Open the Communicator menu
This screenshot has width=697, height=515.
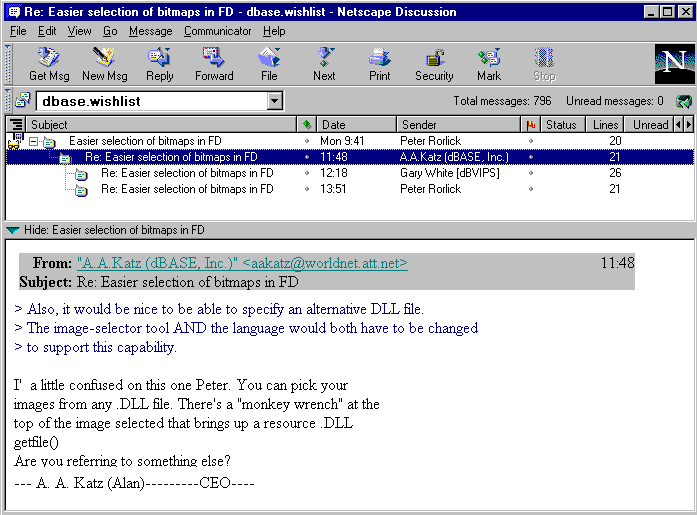coord(217,31)
